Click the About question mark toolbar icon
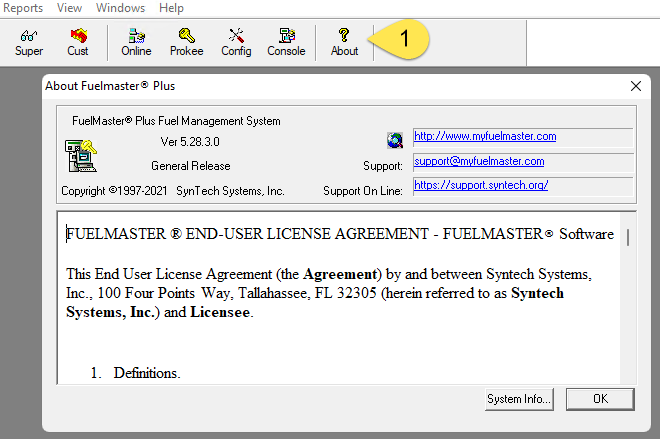Screen dimensions: 660x439 (344, 43)
